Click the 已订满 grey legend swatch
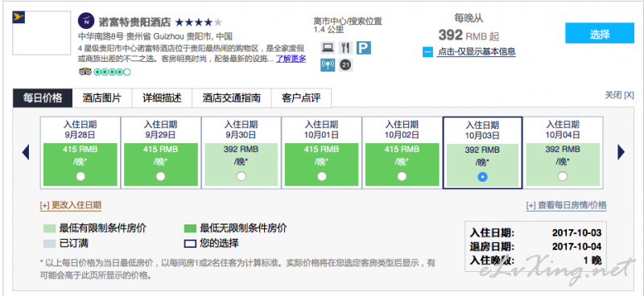The width and height of the screenshot is (644, 296). click(49, 244)
